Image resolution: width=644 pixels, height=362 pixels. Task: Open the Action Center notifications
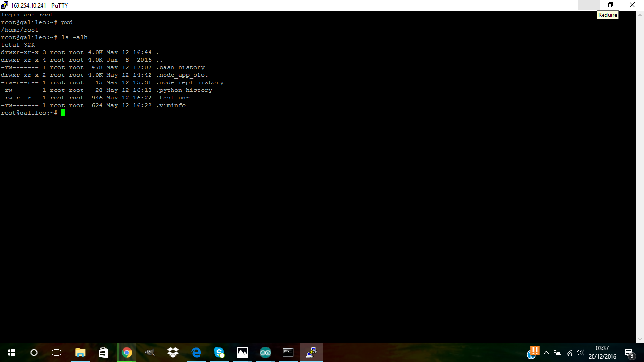629,353
